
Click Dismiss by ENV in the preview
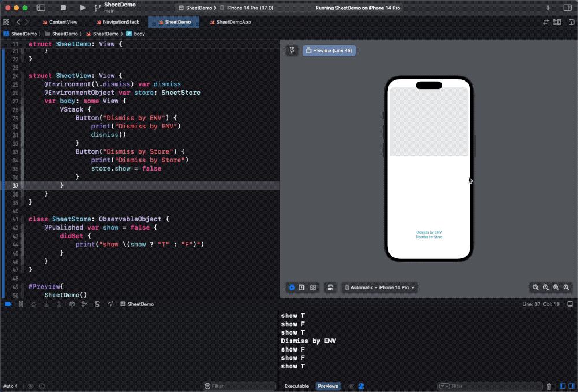[429, 231]
